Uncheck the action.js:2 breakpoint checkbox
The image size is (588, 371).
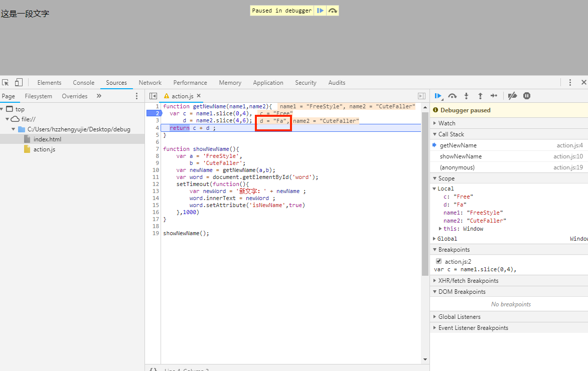coord(439,261)
